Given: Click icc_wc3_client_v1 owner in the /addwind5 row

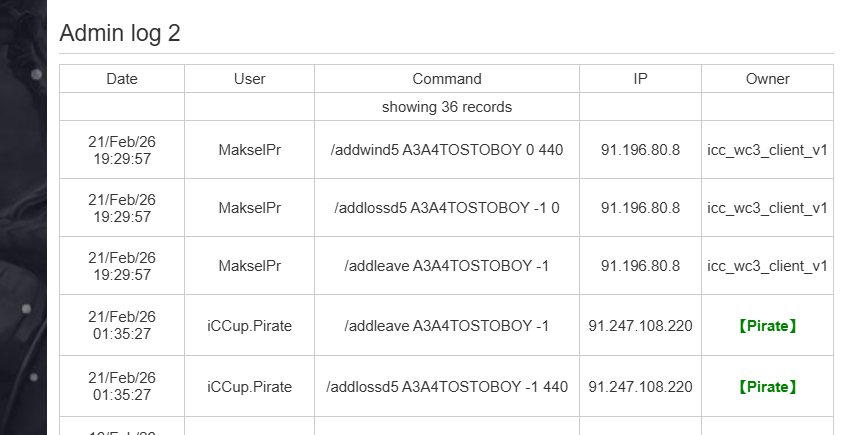Looking at the screenshot, I should click(767, 150).
